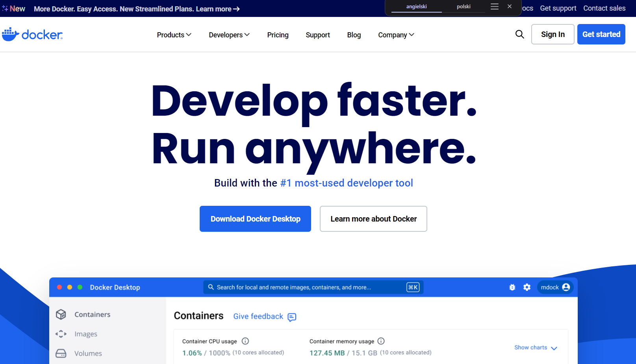Screen dimensions: 636x364
Task: Open the Get support link
Action: point(558,8)
